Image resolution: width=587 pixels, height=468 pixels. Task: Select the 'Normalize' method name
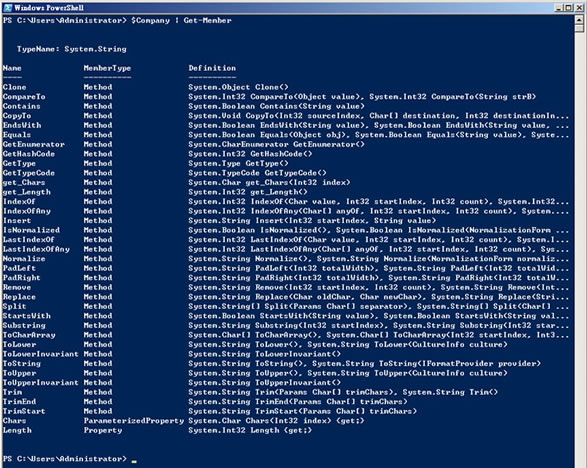point(24,259)
